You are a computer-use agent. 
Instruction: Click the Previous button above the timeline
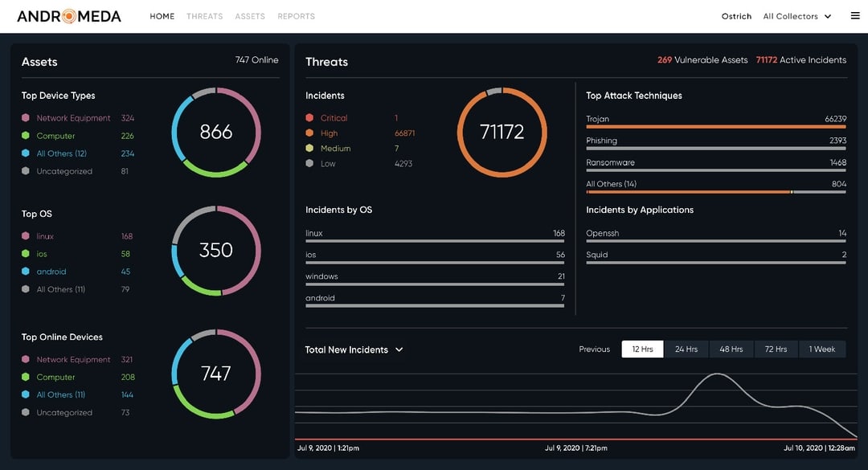pyautogui.click(x=594, y=349)
